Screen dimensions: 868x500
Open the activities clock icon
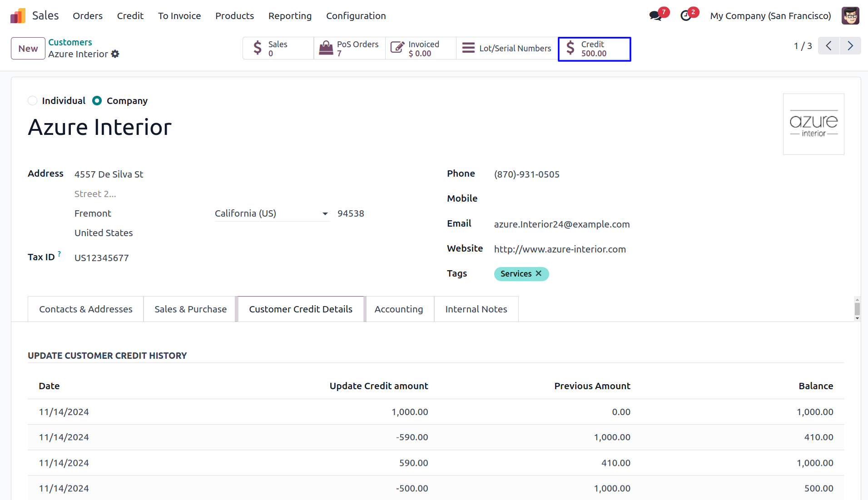tap(686, 16)
